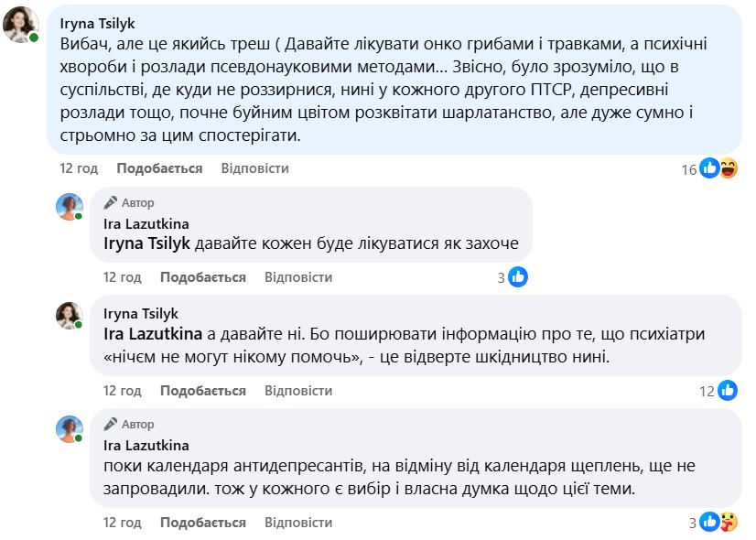Click the haha reaction emoji on first comment
The width and height of the screenshot is (756, 540).
click(729, 168)
